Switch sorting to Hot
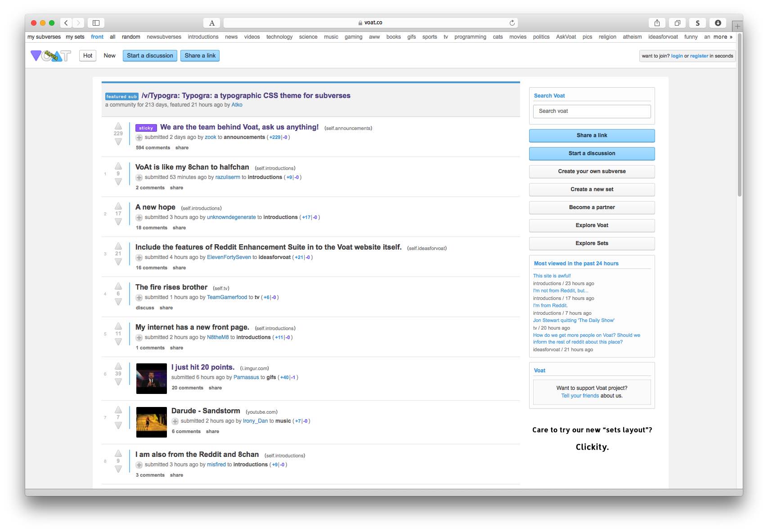Screen dimensions: 768x532 pos(88,55)
